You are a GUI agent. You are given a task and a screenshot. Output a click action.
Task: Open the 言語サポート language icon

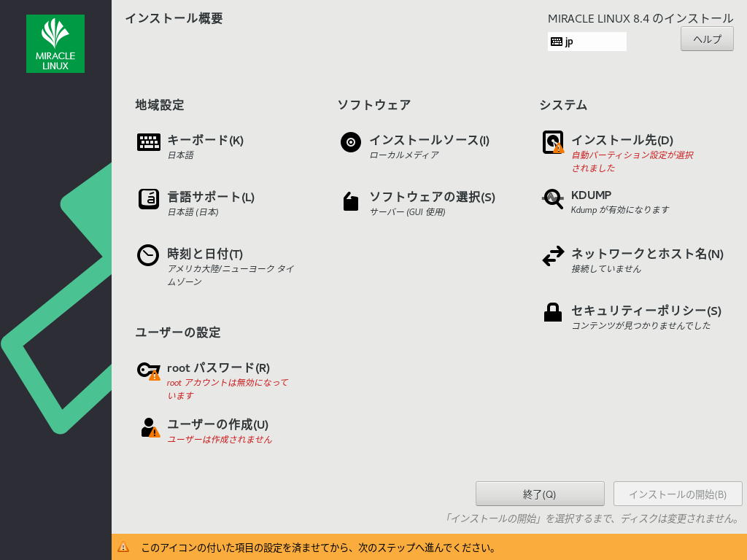(149, 199)
